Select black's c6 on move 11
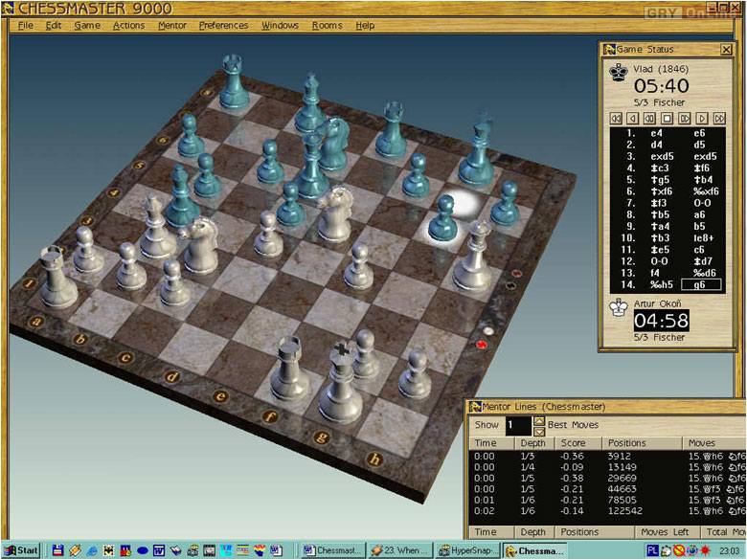747x560 pixels. coord(699,250)
